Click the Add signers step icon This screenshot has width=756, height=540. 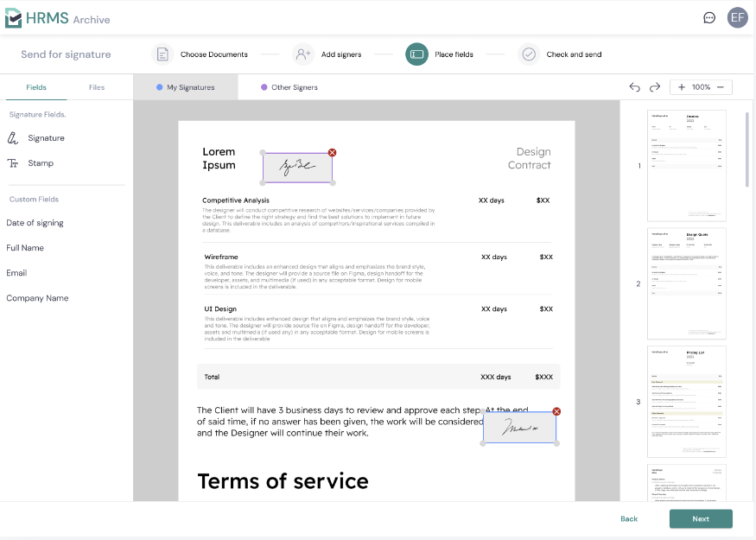[302, 54]
